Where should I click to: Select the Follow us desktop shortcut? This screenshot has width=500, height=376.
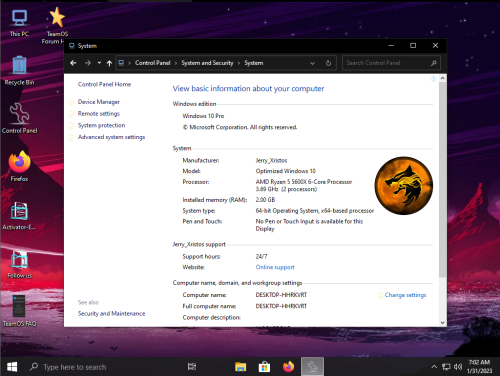[19, 264]
